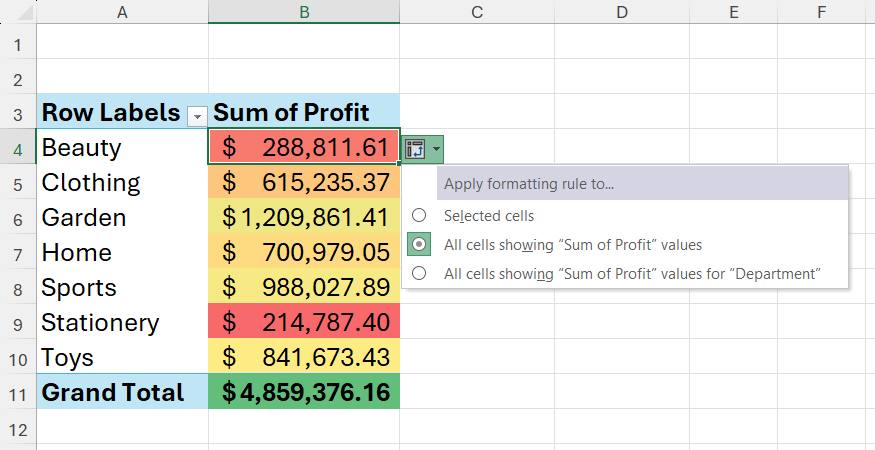Select column A header

122,12
